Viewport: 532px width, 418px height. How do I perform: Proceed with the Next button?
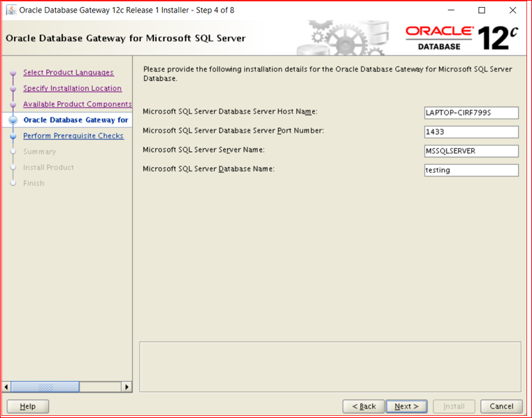[x=406, y=406]
